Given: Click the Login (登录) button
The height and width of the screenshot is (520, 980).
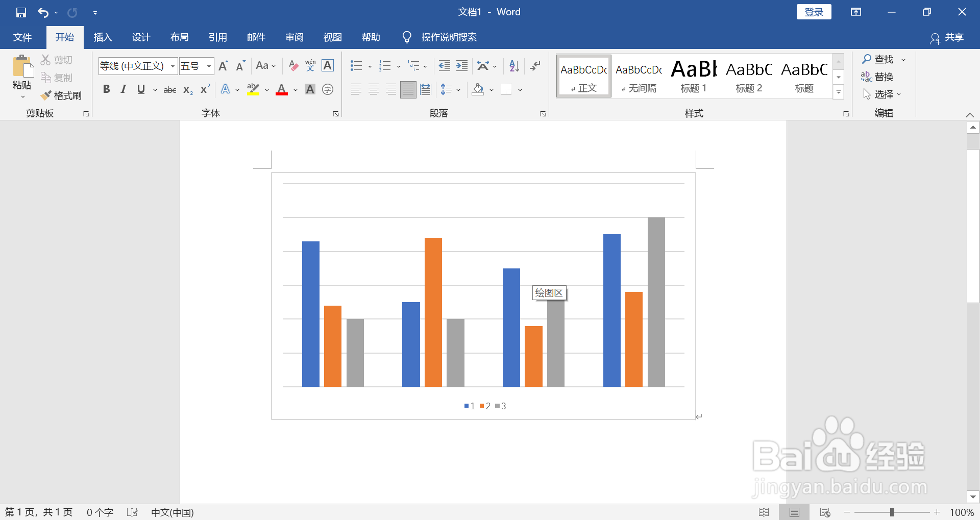Looking at the screenshot, I should tap(814, 12).
